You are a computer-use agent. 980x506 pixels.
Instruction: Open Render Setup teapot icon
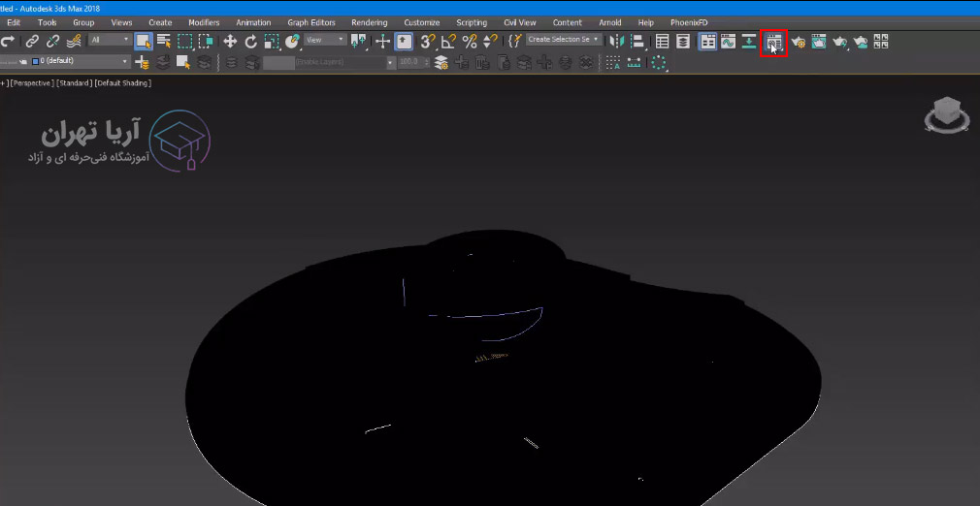click(799, 42)
